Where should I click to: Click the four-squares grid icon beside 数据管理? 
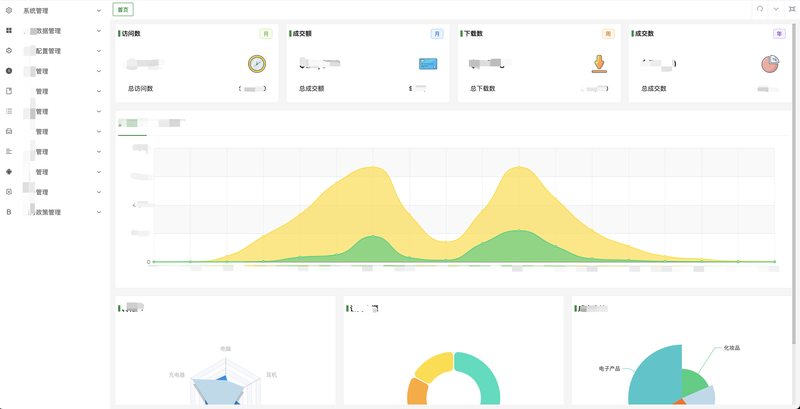tap(9, 31)
